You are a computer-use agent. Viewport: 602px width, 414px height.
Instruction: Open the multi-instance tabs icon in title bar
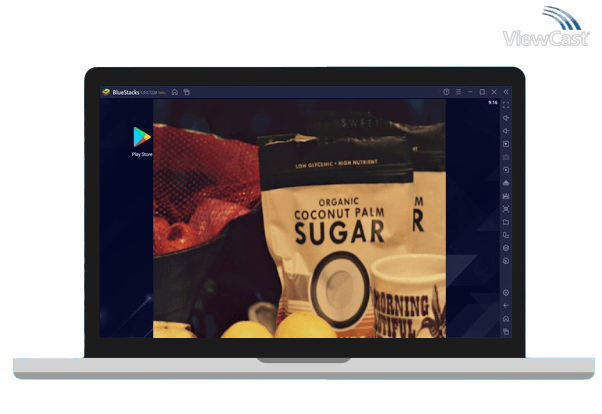tap(187, 92)
